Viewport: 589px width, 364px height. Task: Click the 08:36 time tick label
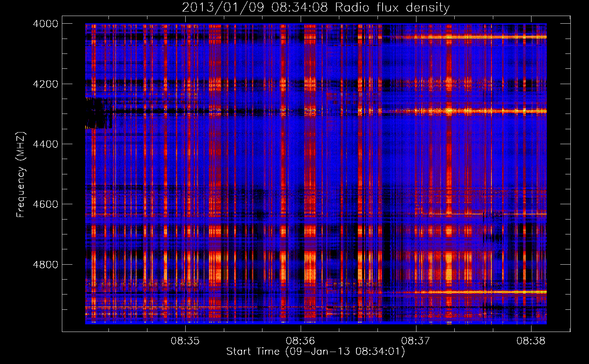(300, 341)
